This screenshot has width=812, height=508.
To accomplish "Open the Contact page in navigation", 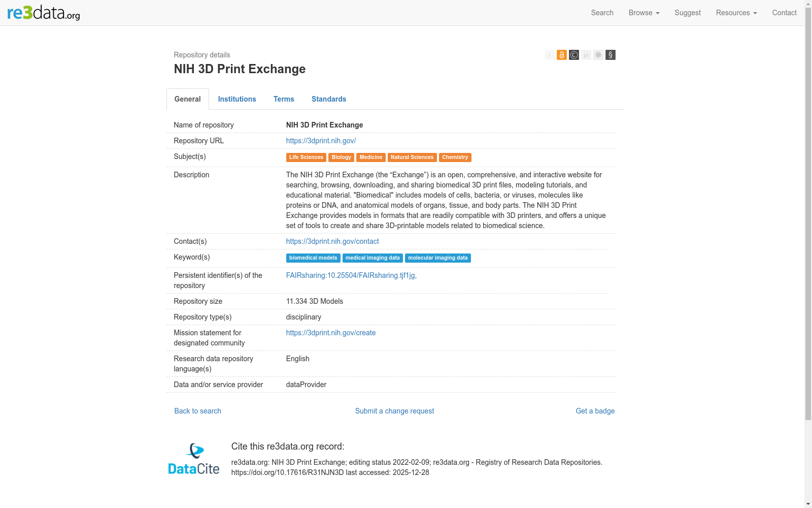I will tap(785, 13).
